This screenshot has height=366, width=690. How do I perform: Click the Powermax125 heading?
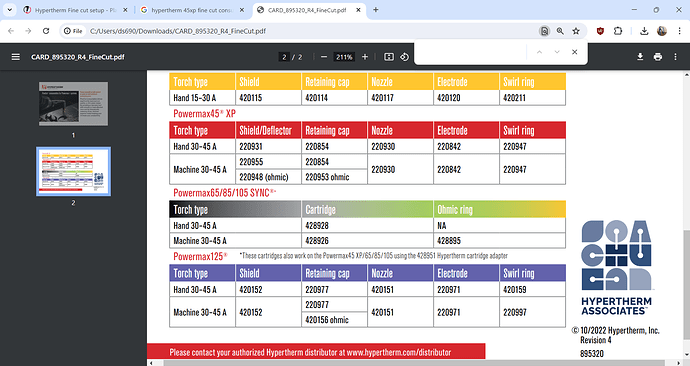[200, 256]
